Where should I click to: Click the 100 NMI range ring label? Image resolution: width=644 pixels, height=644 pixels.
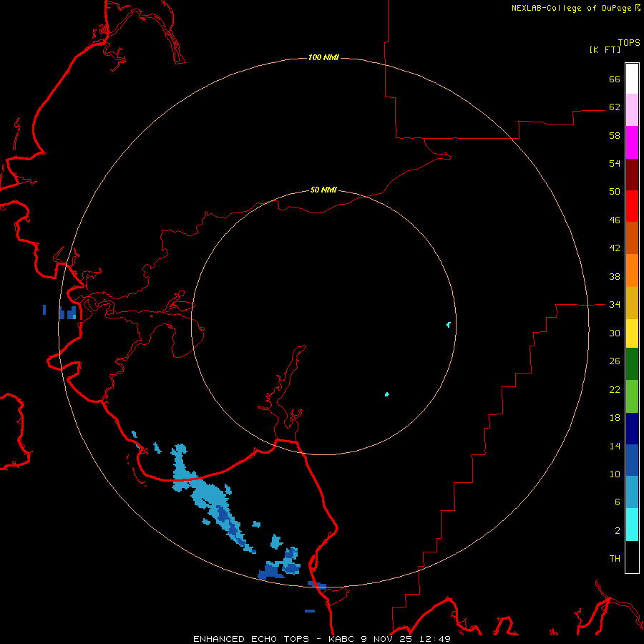tap(323, 57)
